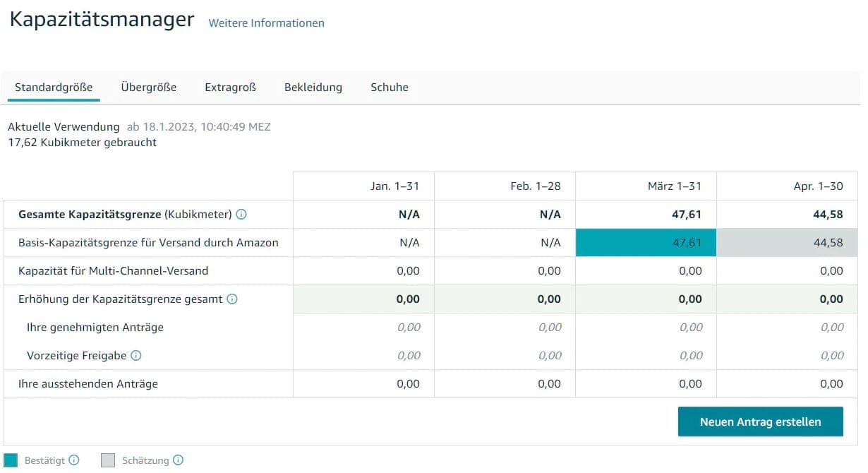Open the Weitere Informationen link

point(266,23)
